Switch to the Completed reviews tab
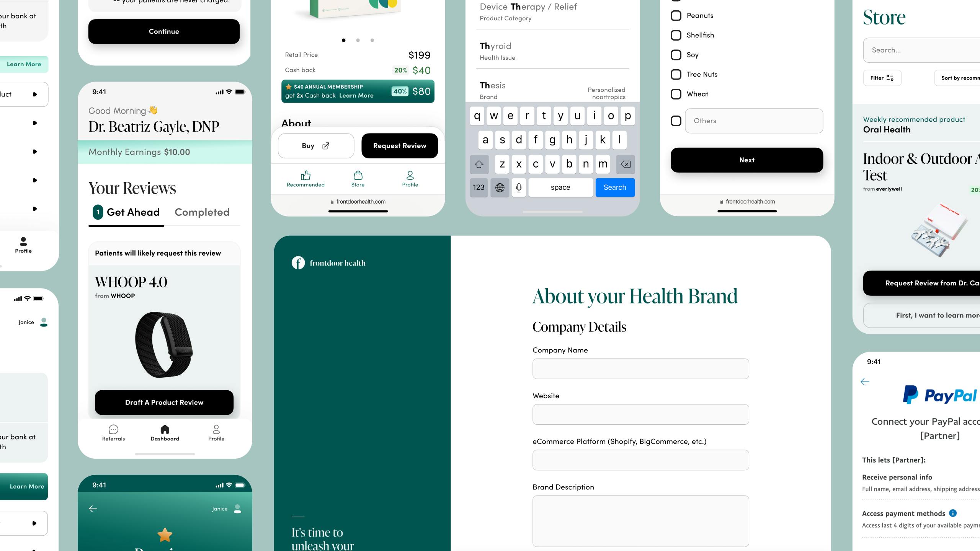Viewport: 980px width, 551px height. 202,212
